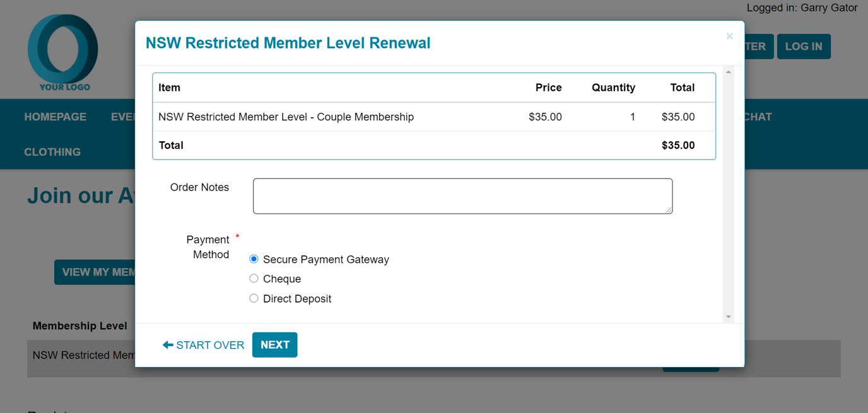Click the START OVER link
Image resolution: width=868 pixels, height=413 pixels.
pyautogui.click(x=210, y=345)
